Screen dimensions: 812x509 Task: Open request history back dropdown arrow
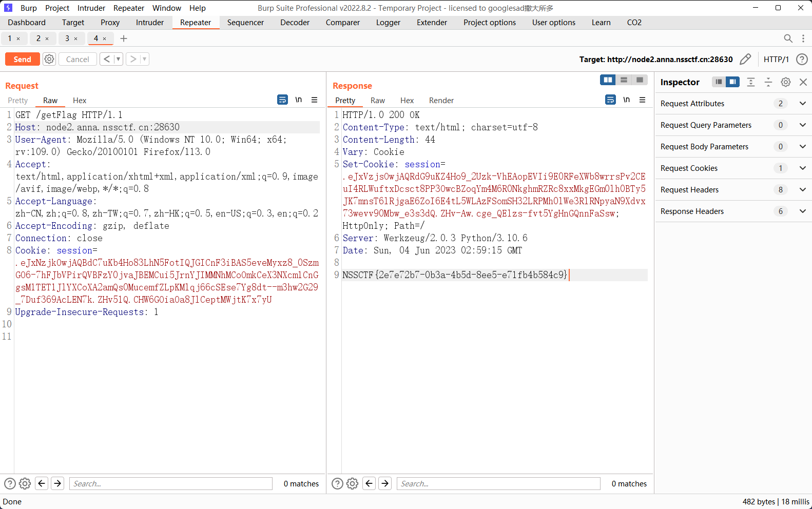pyautogui.click(x=118, y=59)
